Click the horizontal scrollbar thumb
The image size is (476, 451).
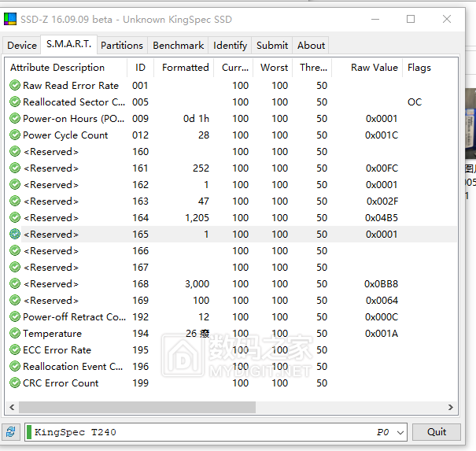pyautogui.click(x=137, y=407)
